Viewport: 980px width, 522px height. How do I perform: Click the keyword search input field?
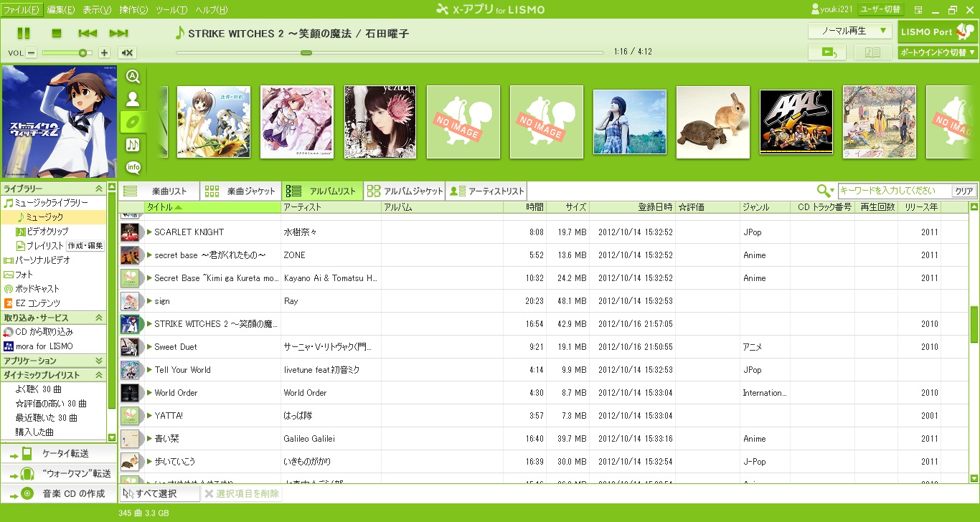895,191
